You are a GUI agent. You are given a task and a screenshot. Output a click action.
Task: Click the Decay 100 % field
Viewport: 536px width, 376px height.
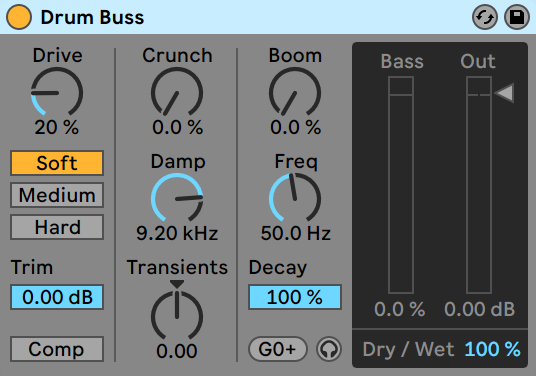pyautogui.click(x=295, y=297)
